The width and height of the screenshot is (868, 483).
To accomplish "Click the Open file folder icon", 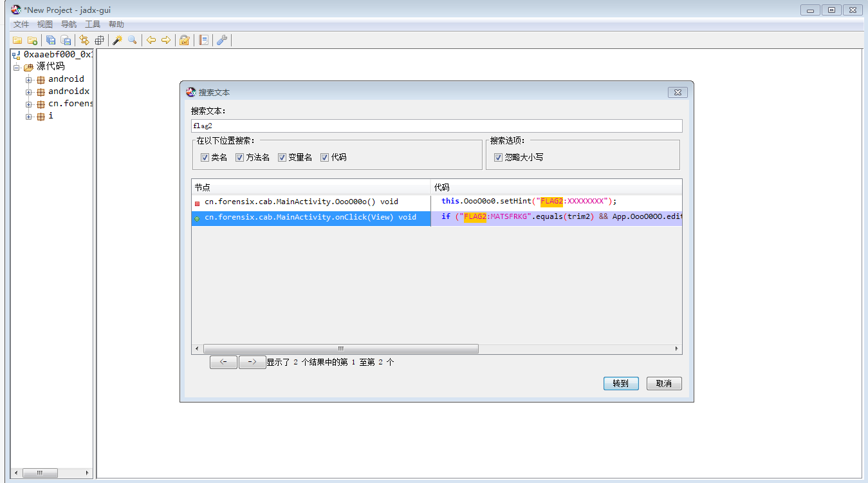I will [x=17, y=40].
